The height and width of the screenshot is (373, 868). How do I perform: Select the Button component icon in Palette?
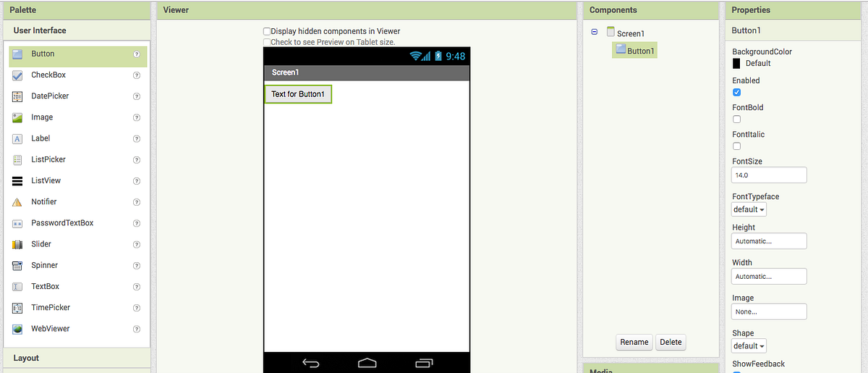17,54
